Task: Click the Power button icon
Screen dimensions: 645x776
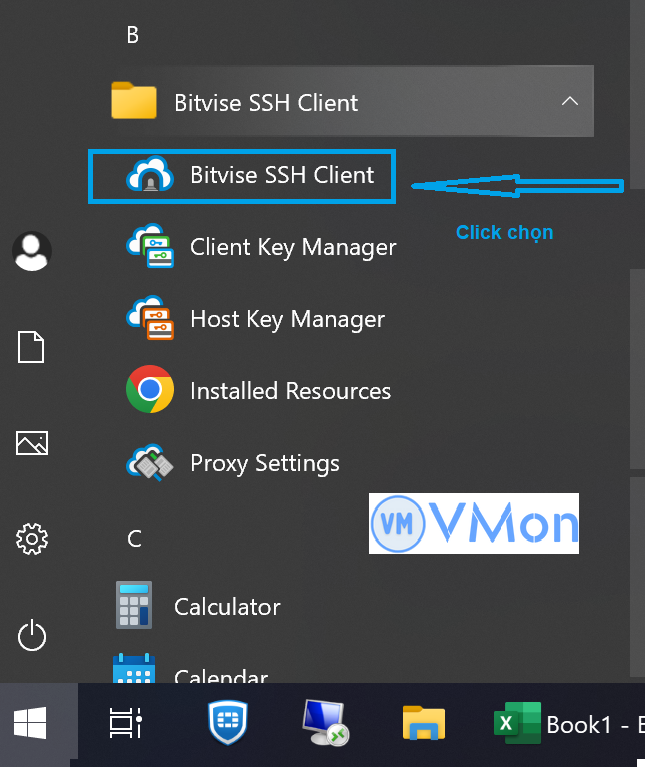Action: pyautogui.click(x=32, y=635)
